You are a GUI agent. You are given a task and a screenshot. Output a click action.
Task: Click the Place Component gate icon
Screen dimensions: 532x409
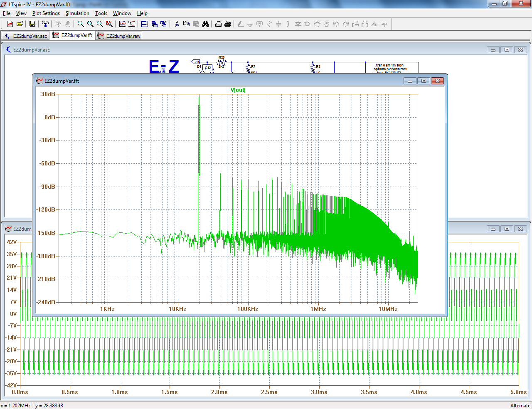pyautogui.click(x=308, y=24)
